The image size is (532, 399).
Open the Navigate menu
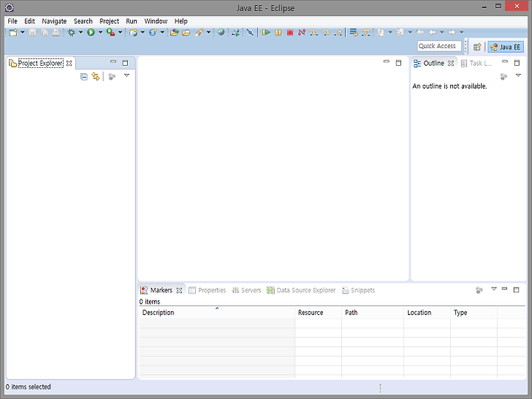54,21
